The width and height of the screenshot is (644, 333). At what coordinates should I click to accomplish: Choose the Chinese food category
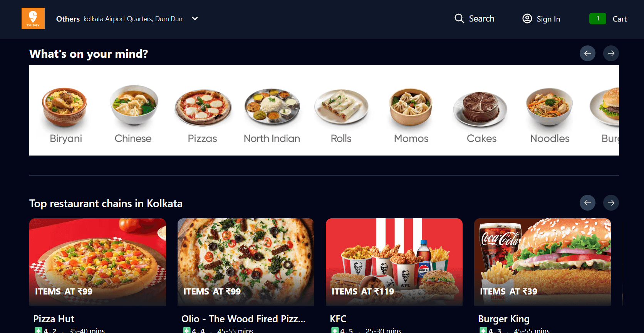(x=133, y=114)
